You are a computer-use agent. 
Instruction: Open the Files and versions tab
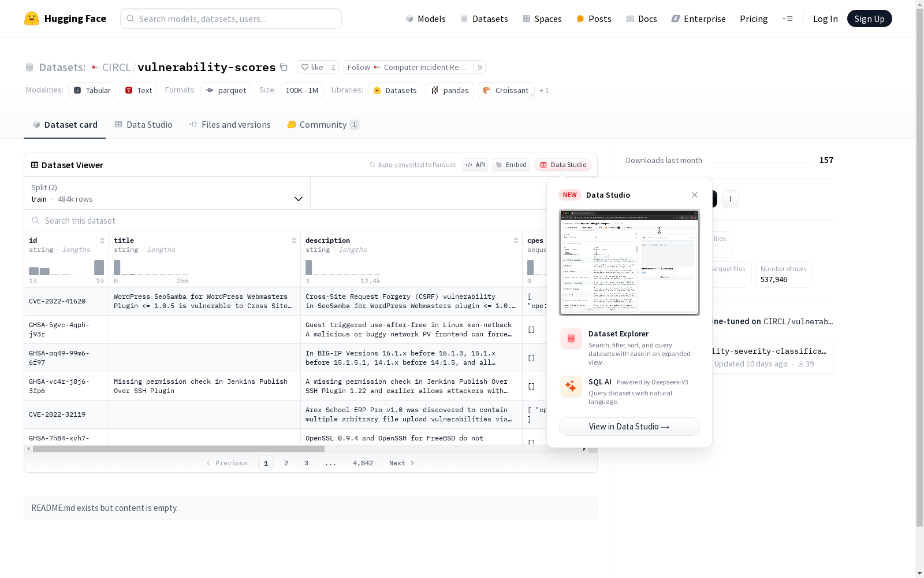pos(230,124)
